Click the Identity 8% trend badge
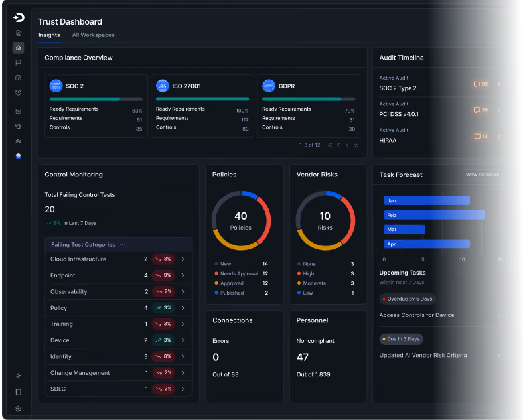523x420 pixels. 163,356
